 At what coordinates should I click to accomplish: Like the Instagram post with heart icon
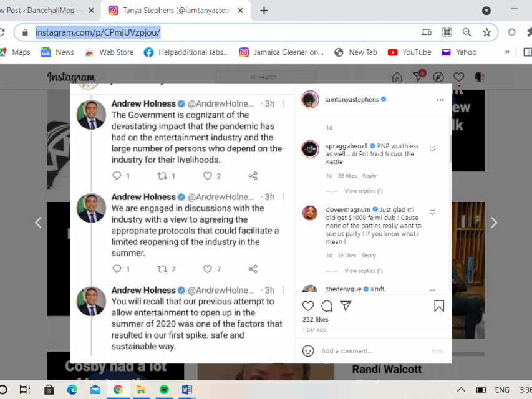point(307,306)
